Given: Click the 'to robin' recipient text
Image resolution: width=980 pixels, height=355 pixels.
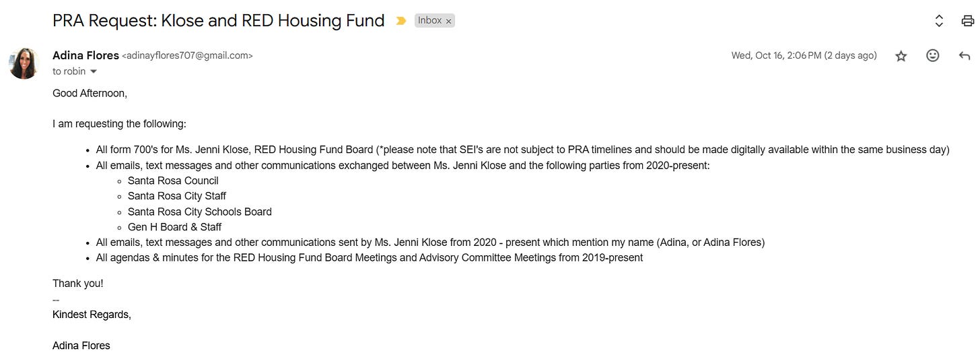Looking at the screenshot, I should tap(69, 71).
